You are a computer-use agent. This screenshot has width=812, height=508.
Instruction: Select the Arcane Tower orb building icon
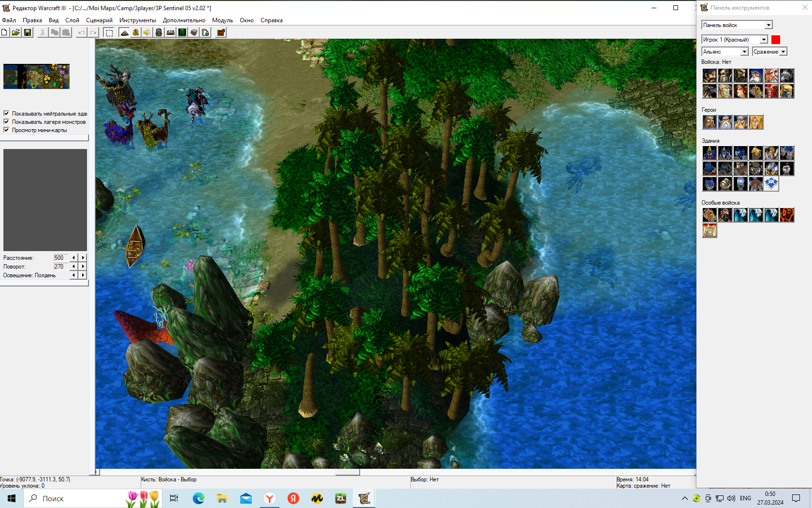click(x=740, y=184)
